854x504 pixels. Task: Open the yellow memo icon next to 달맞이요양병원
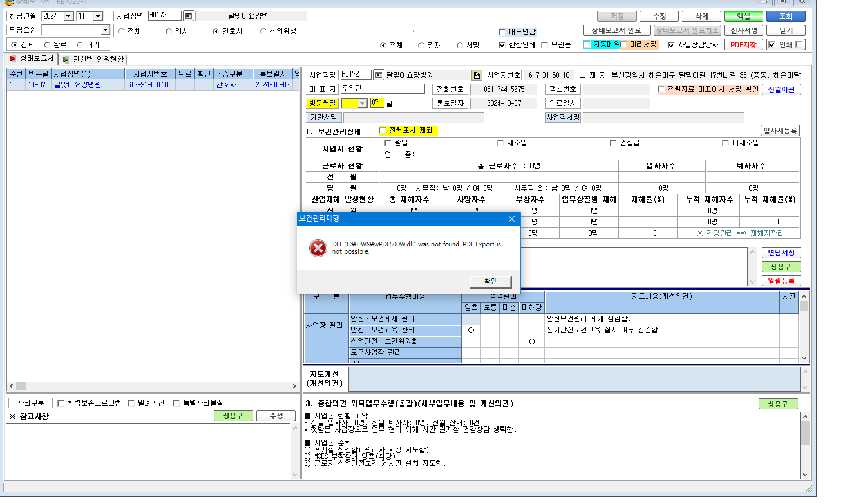click(x=477, y=75)
